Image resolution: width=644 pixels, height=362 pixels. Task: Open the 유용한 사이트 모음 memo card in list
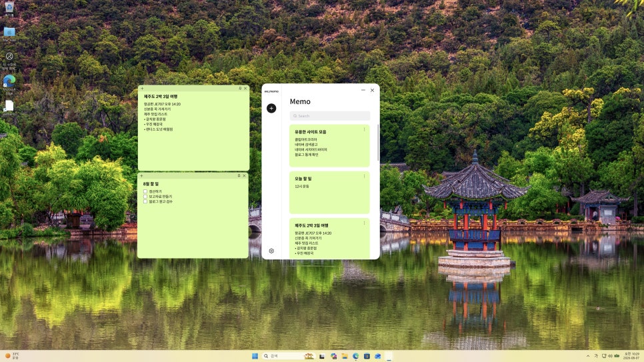click(329, 146)
